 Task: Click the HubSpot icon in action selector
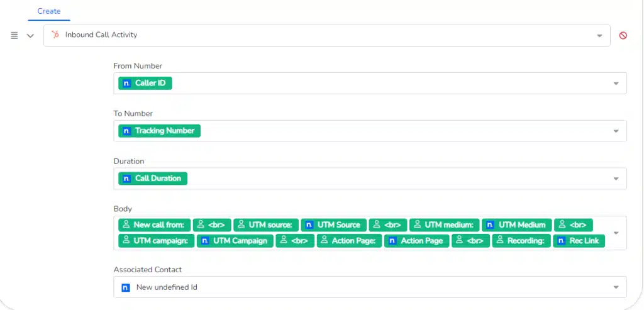55,35
